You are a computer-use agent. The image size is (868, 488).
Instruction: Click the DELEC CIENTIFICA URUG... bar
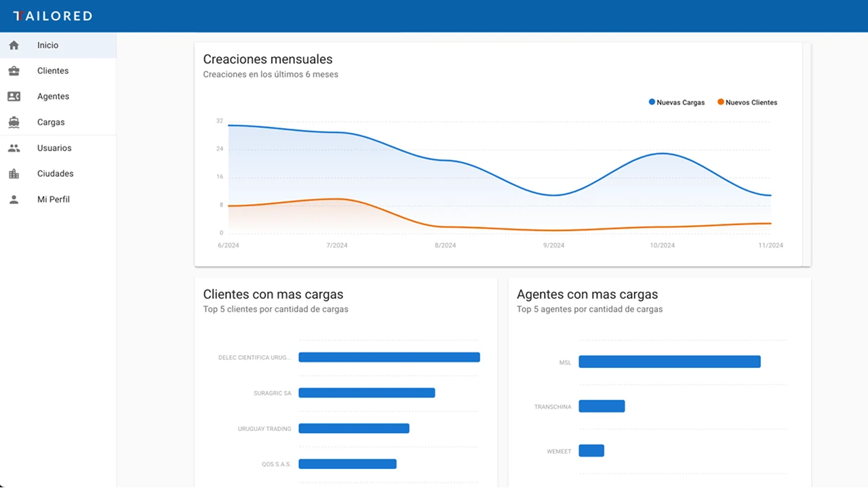(389, 357)
